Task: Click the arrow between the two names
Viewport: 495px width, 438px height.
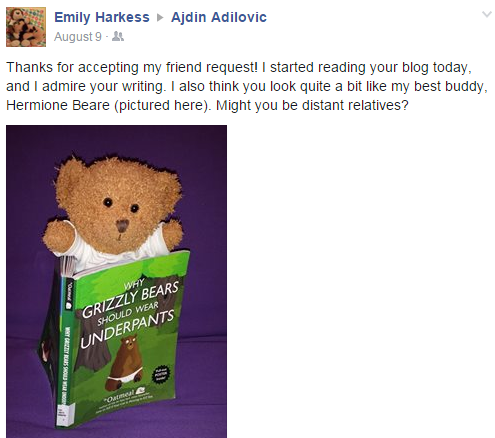Action: pyautogui.click(x=160, y=17)
